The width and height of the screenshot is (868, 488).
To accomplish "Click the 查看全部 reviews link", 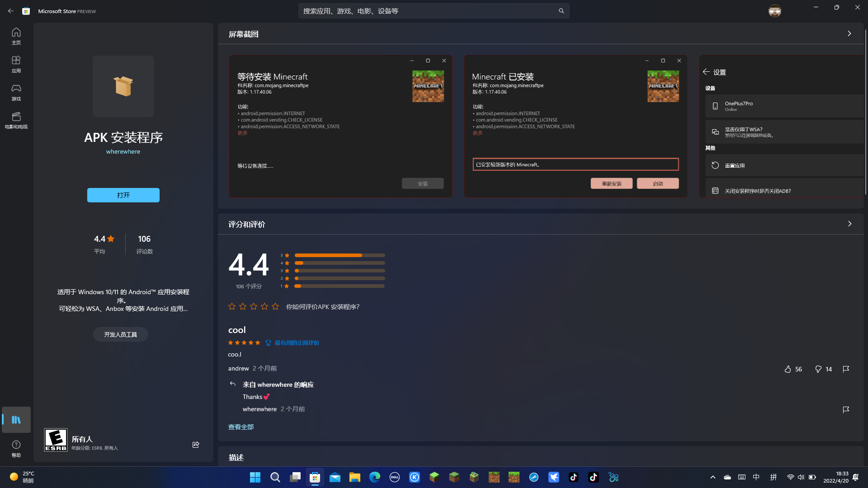I will click(241, 427).
